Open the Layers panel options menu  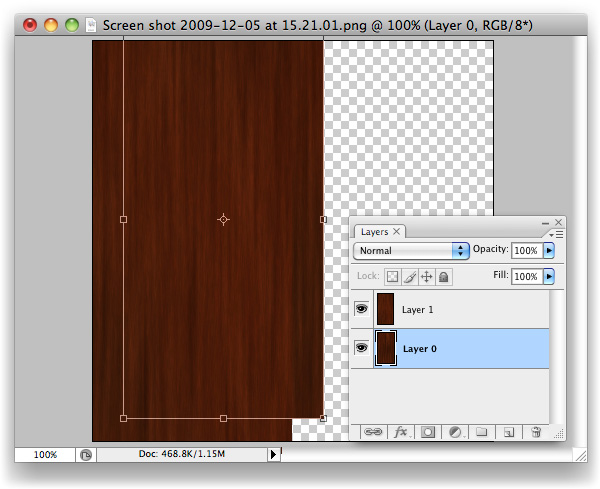pyautogui.click(x=553, y=233)
